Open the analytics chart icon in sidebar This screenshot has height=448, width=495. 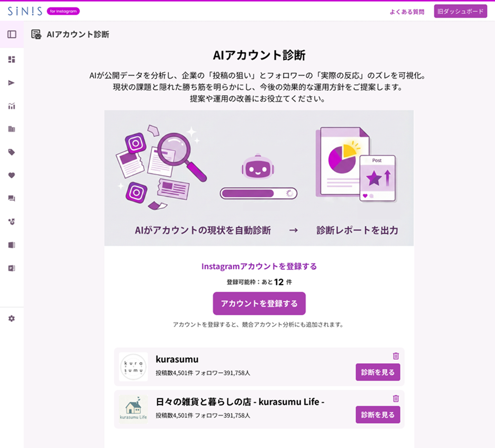(12, 106)
